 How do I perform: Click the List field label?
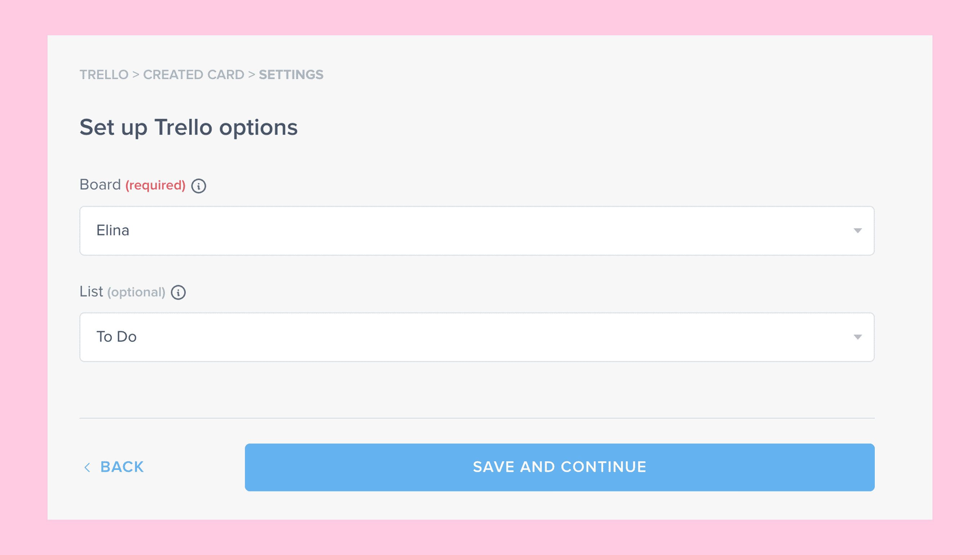click(x=91, y=292)
